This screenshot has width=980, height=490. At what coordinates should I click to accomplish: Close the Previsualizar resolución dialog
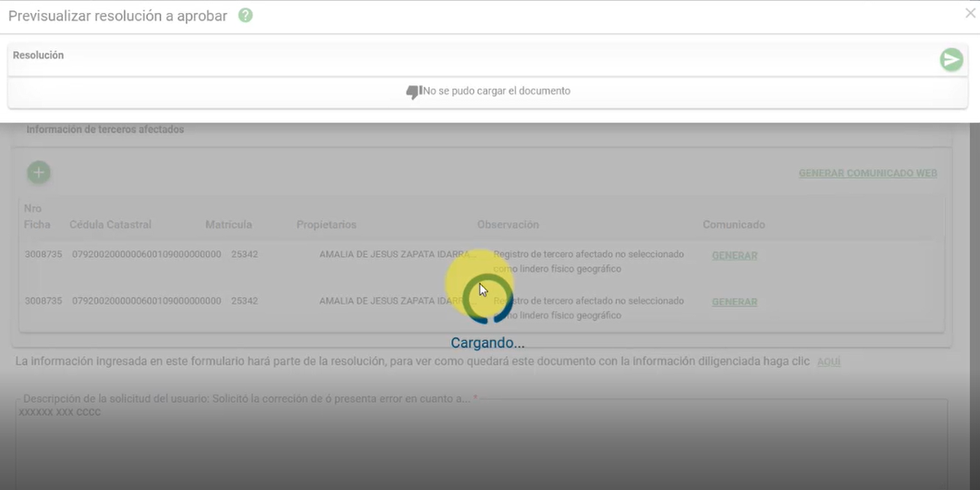tap(970, 14)
